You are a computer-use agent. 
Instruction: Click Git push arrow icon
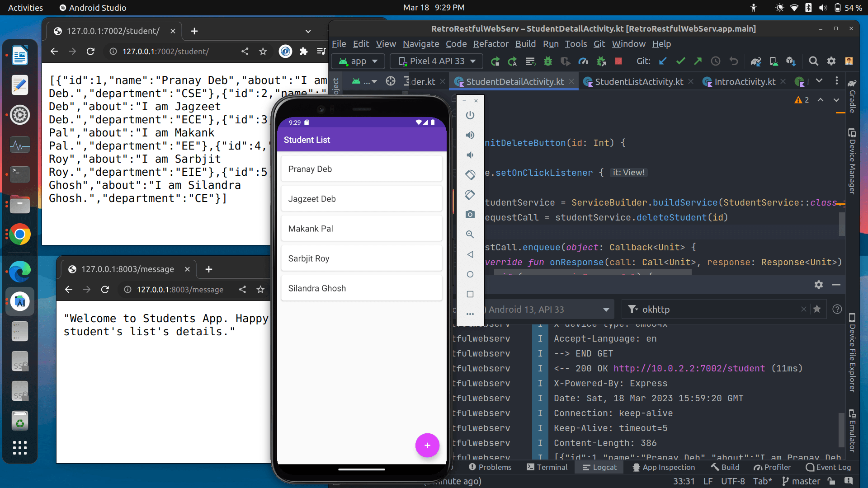click(698, 61)
